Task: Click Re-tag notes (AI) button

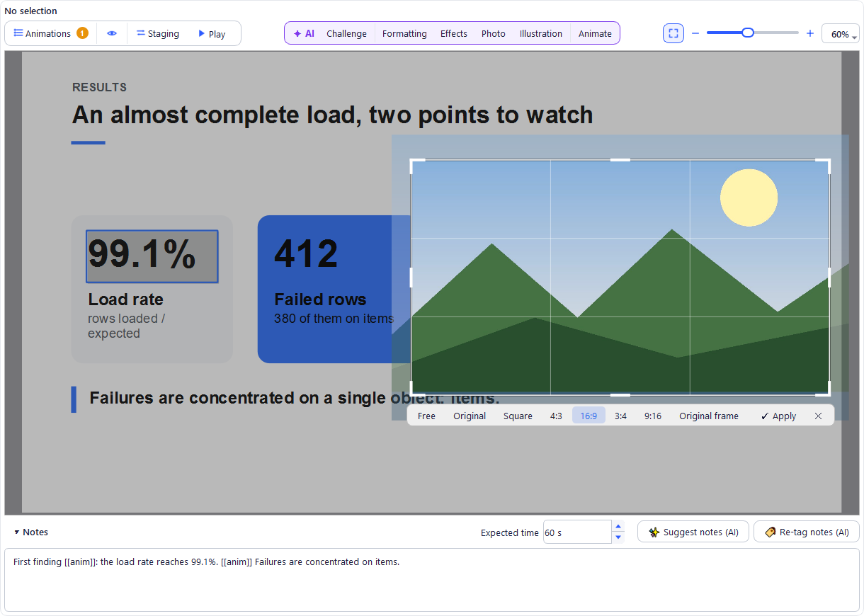Action: 807,532
